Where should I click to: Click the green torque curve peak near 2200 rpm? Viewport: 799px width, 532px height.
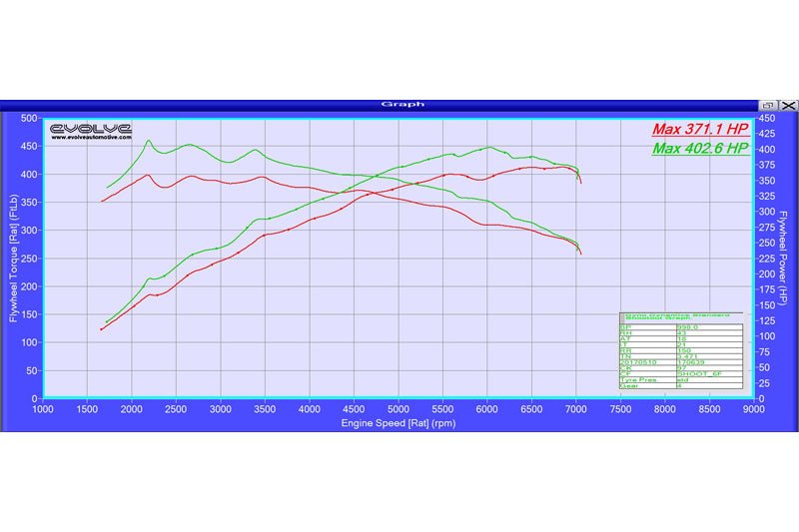click(149, 141)
